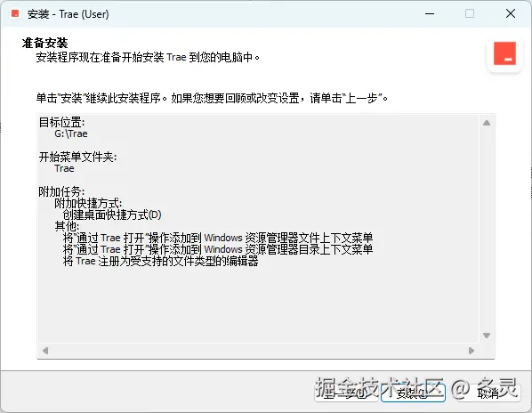
Task: Click the start menu folder value Trae
Action: click(64, 168)
